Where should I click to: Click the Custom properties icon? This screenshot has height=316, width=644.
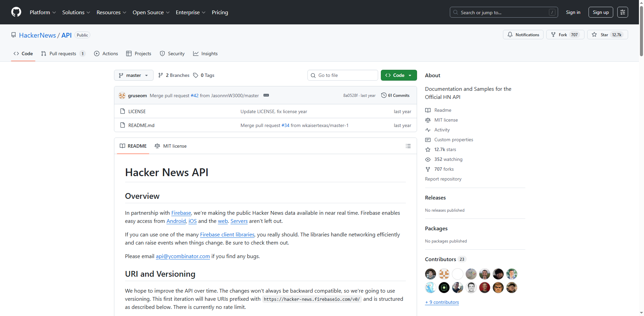pos(428,140)
